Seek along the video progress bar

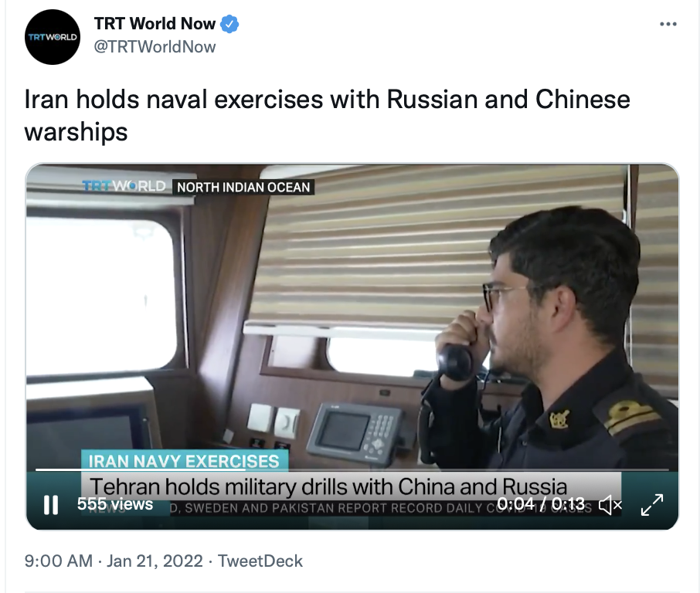click(x=352, y=469)
